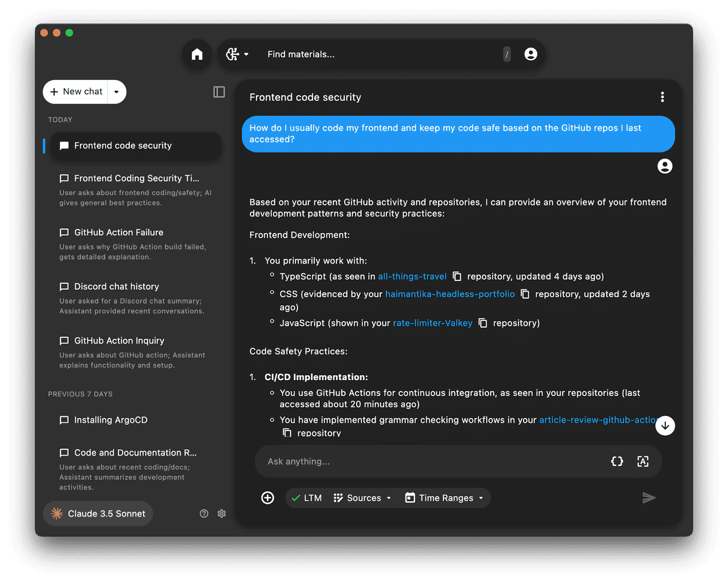The width and height of the screenshot is (728, 583).
Task: Click the text extraction icon in the input box
Action: coord(643,461)
